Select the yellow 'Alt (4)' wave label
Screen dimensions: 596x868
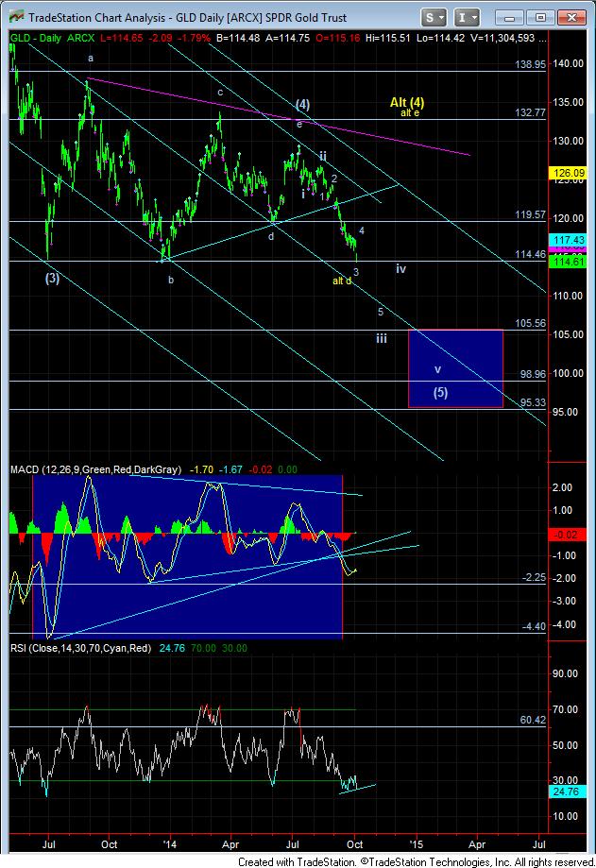click(407, 102)
